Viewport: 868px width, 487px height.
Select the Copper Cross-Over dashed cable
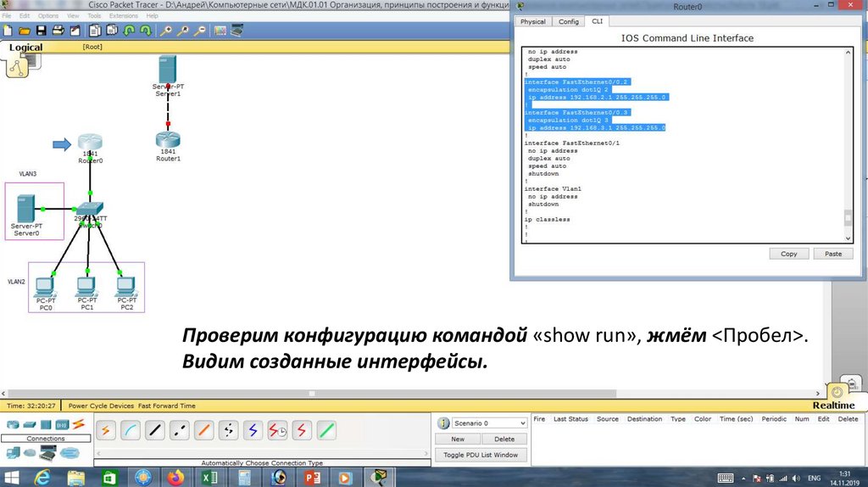point(180,430)
